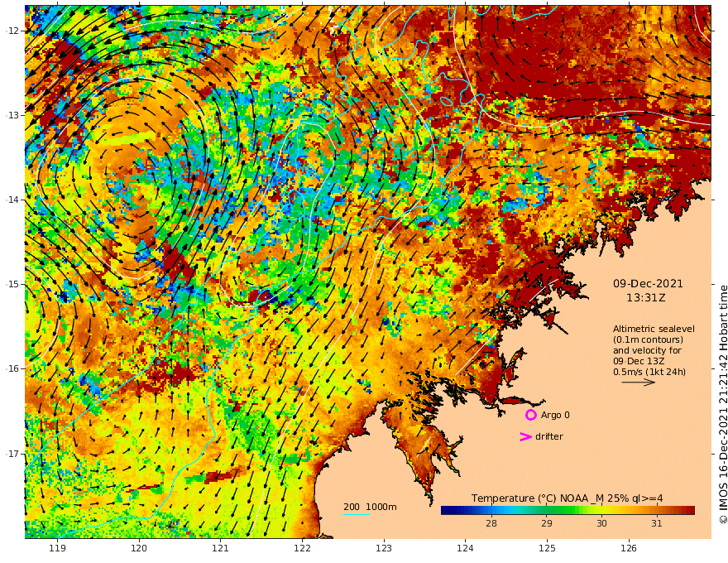
Task: Click the magenta drifter arrow symbol
Action: [525, 436]
